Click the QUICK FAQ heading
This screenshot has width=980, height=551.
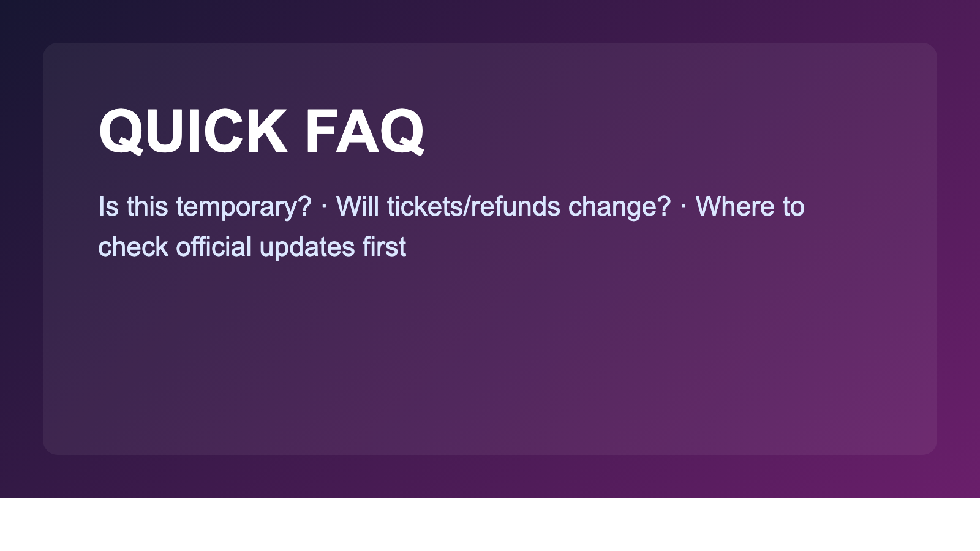[261, 131]
